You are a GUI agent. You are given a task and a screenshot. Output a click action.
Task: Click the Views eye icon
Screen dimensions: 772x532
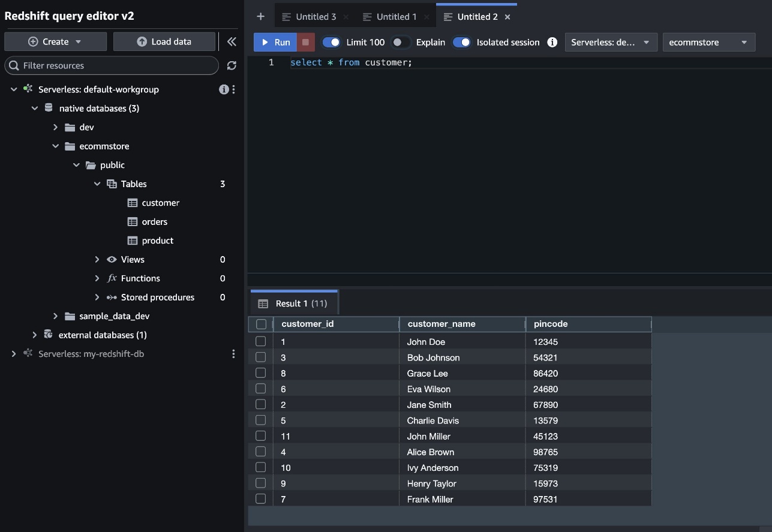[112, 259]
